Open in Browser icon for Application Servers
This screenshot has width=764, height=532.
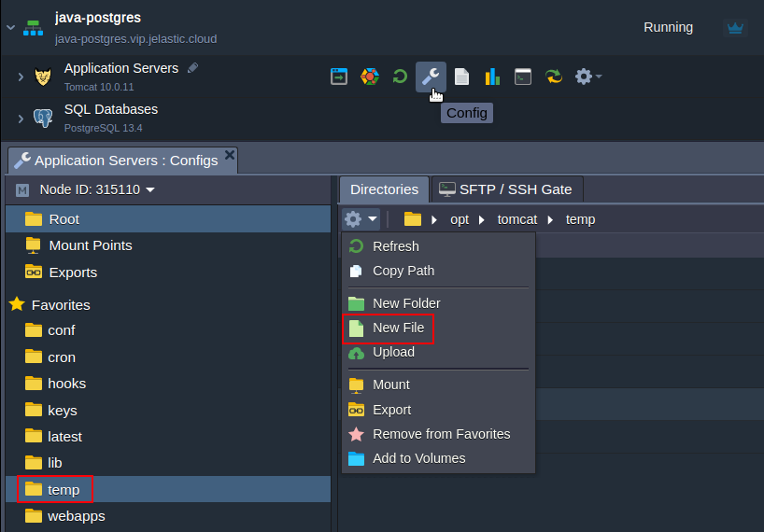click(x=339, y=77)
